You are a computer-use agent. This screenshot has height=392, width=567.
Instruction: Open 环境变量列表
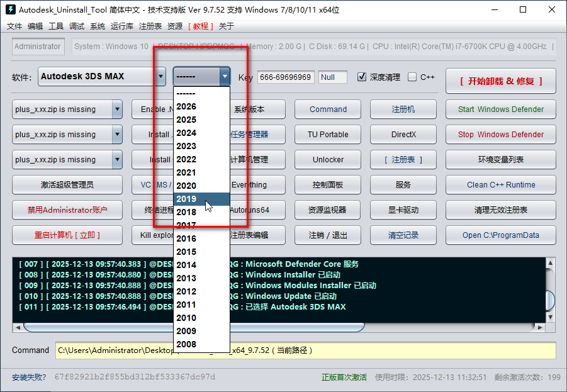pyautogui.click(x=501, y=159)
